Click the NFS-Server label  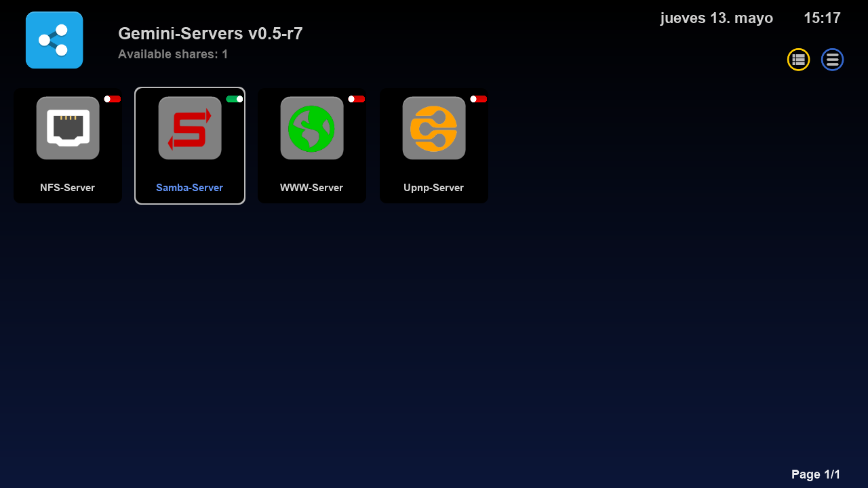click(68, 188)
